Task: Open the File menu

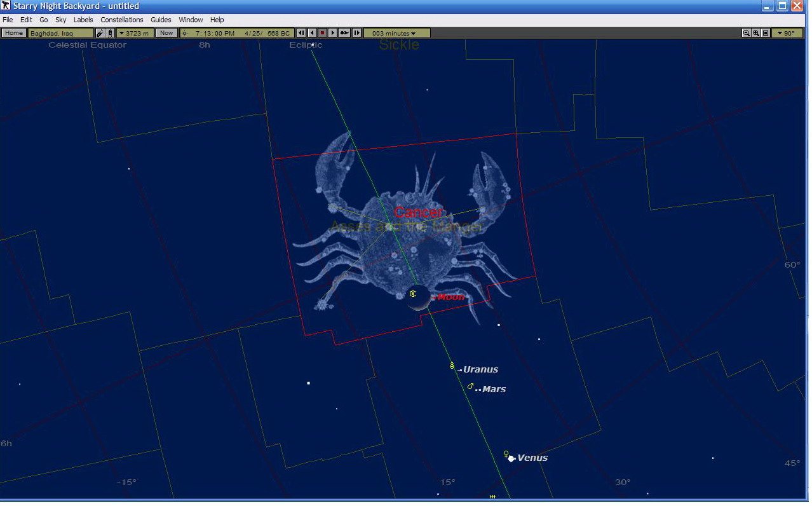Action: coord(8,20)
